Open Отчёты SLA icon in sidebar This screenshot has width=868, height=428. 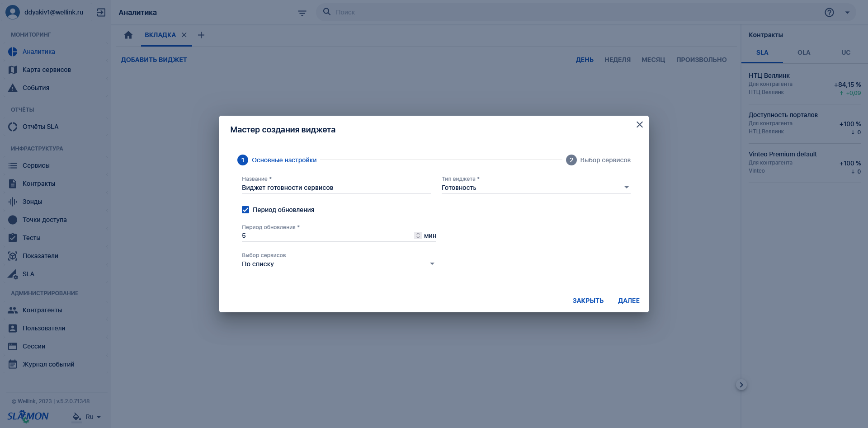(x=13, y=127)
